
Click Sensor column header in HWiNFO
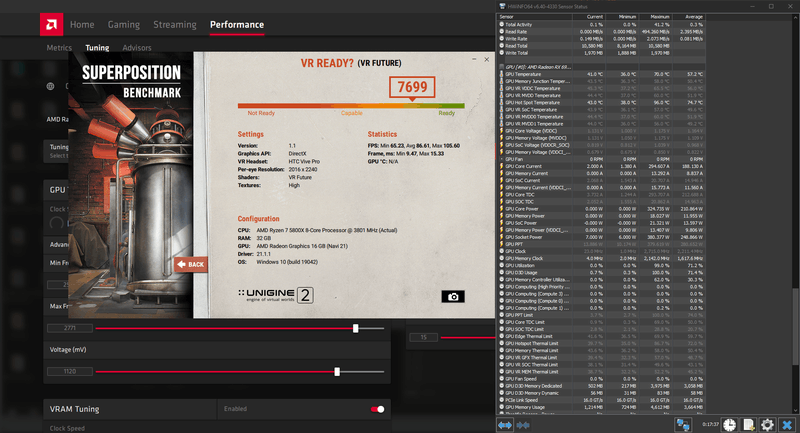point(535,17)
